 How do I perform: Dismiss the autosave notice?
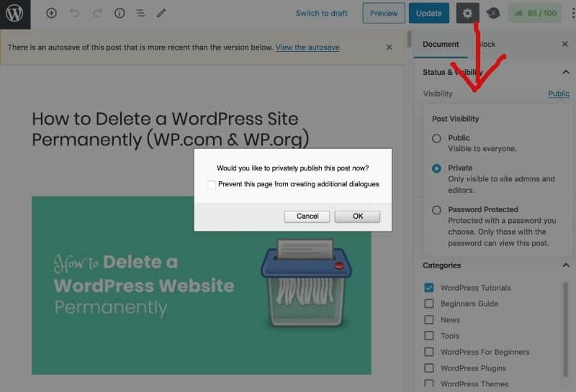click(389, 47)
